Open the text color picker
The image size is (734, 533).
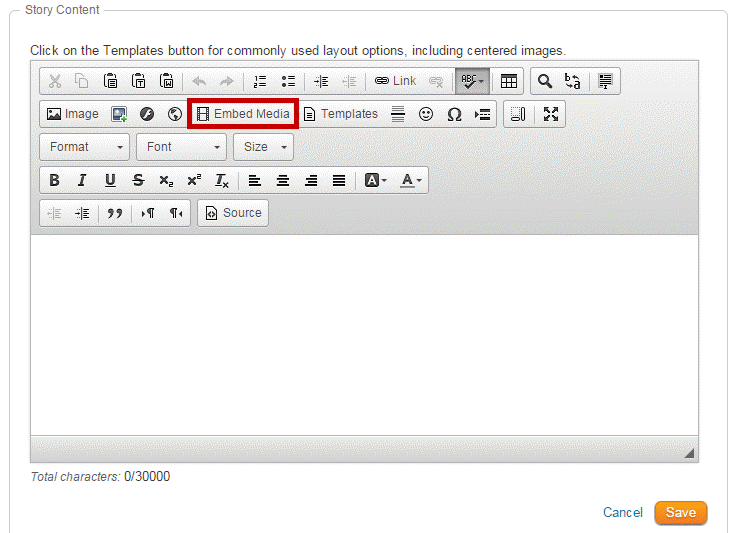[411, 180]
